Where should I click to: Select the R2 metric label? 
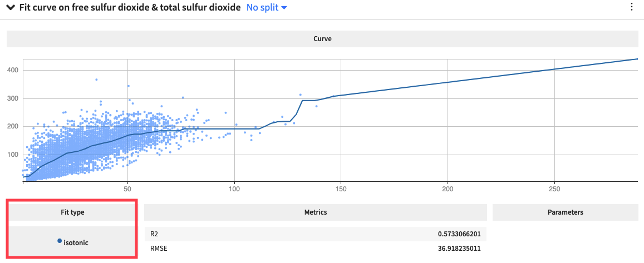155,234
